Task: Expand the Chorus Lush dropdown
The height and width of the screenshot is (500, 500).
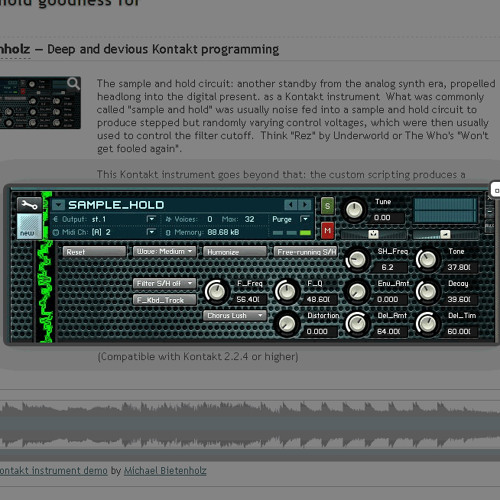Action: [235, 315]
